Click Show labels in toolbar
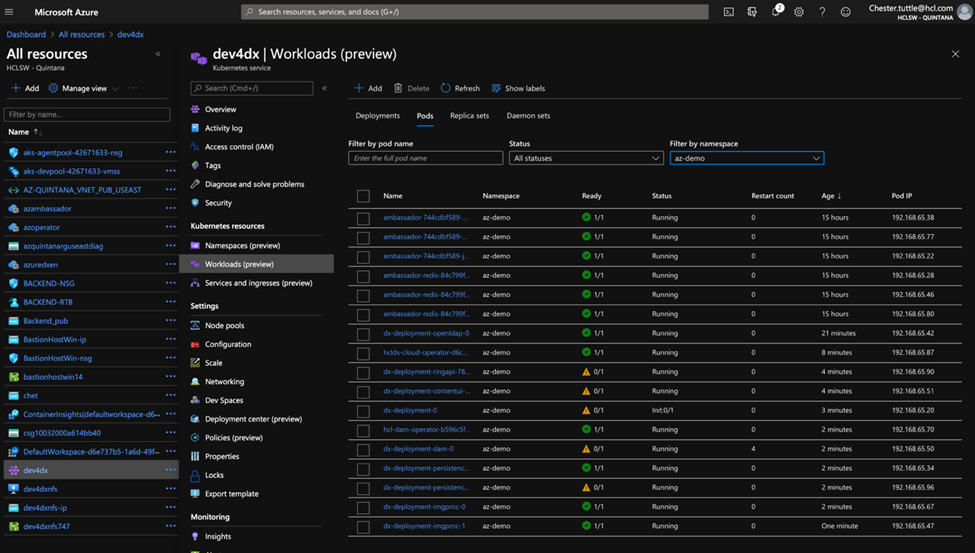Image resolution: width=975 pixels, height=553 pixels. click(x=518, y=88)
